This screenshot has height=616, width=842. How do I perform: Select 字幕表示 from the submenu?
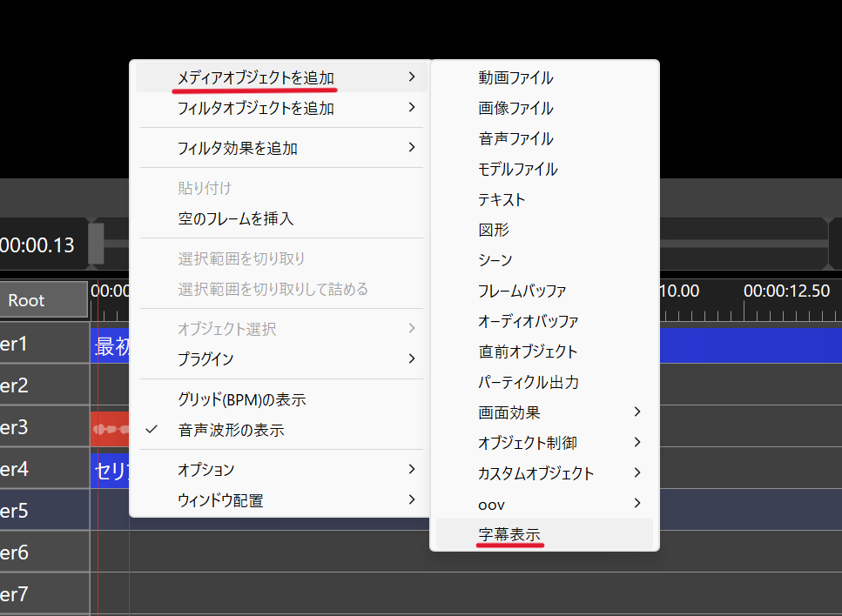point(509,534)
